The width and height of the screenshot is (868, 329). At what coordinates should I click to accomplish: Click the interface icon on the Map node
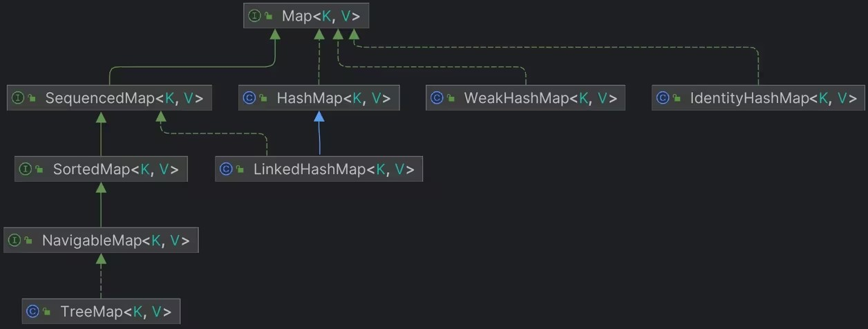(x=254, y=16)
